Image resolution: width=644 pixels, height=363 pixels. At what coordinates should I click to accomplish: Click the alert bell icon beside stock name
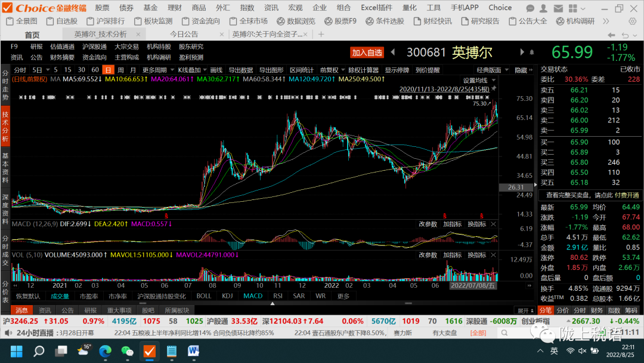(532, 52)
